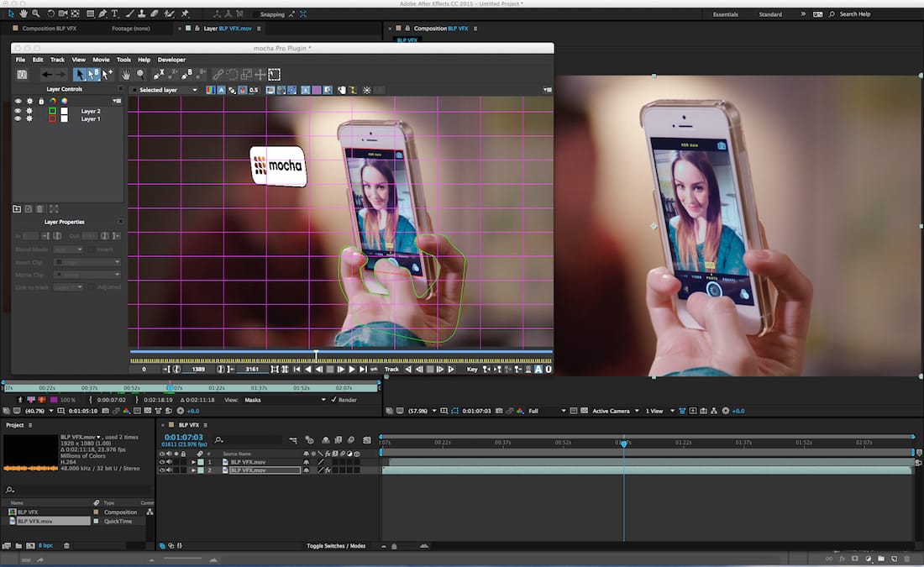Select mocha's transform move tool
The width and height of the screenshot is (924, 567).
tap(260, 74)
